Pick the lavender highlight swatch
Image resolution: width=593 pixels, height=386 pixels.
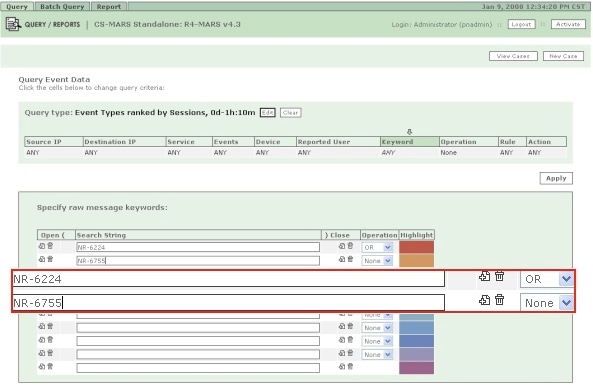416,354
